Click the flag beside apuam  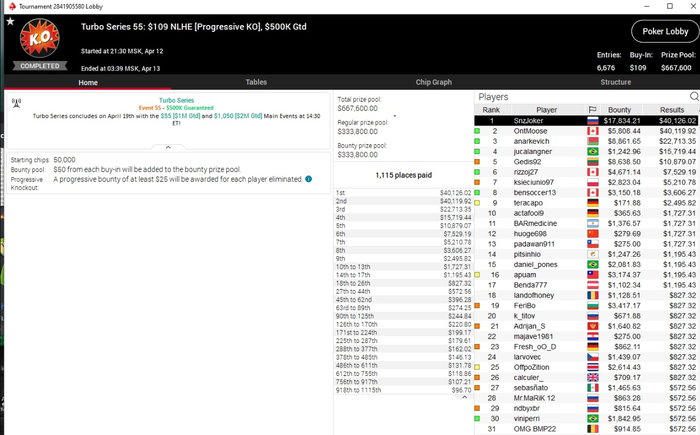click(592, 275)
